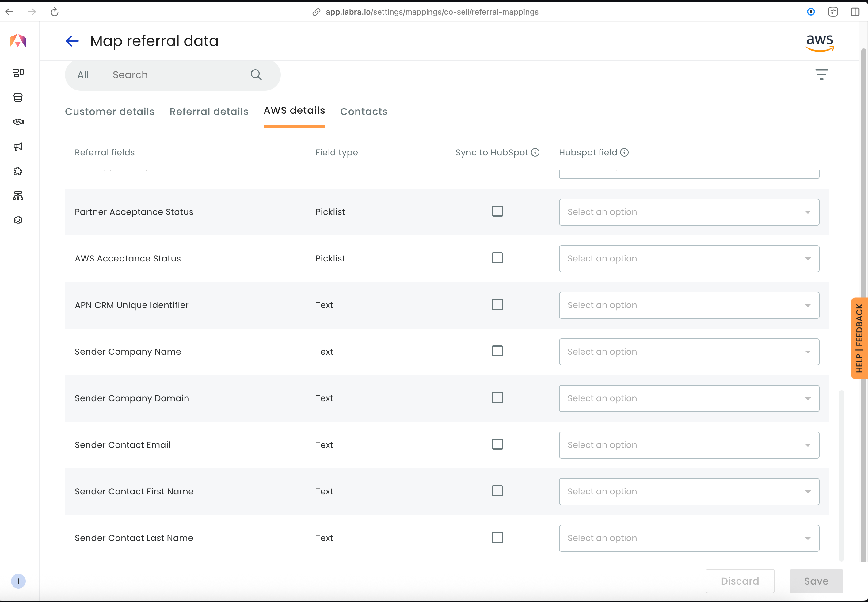Switch to the Customer details tab
This screenshot has width=868, height=602.
pos(110,112)
